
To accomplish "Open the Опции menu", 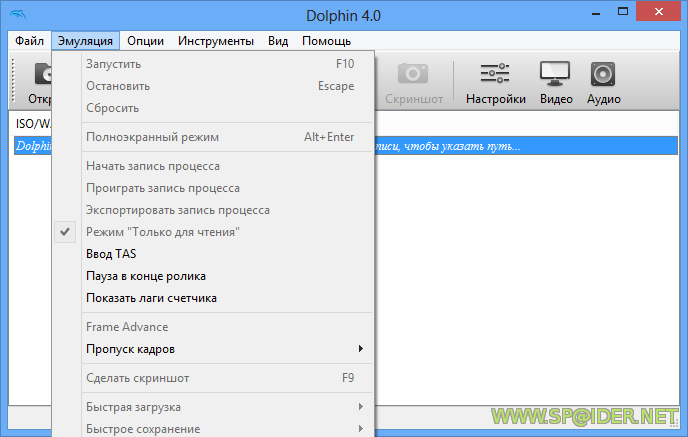I will point(146,41).
